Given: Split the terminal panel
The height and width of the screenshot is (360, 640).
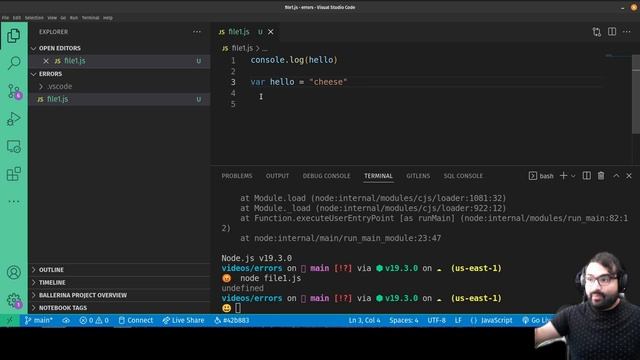Looking at the screenshot, I should tap(587, 176).
